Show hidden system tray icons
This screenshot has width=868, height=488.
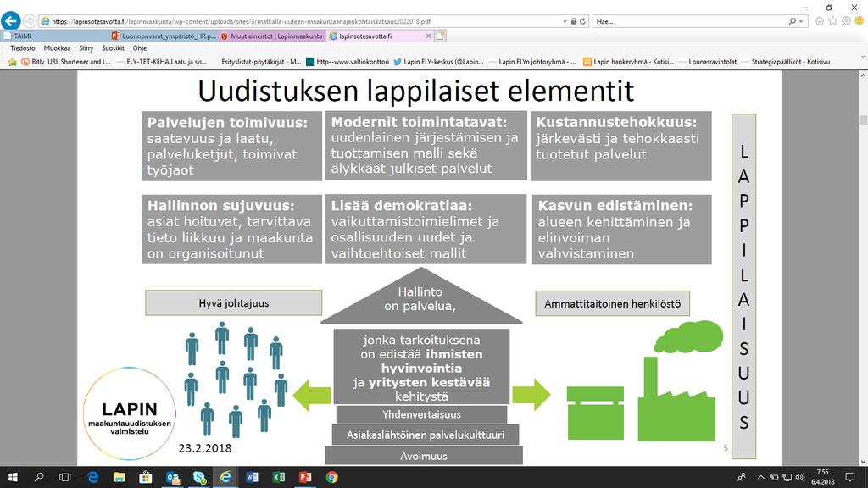(760, 477)
